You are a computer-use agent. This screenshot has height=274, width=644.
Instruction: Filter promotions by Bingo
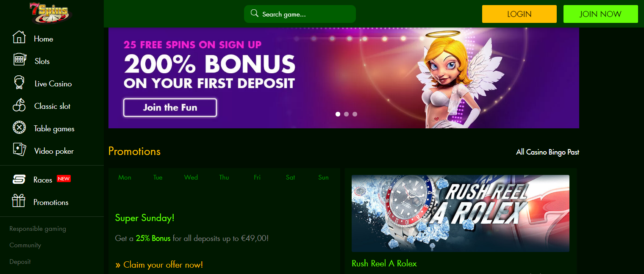tap(556, 152)
